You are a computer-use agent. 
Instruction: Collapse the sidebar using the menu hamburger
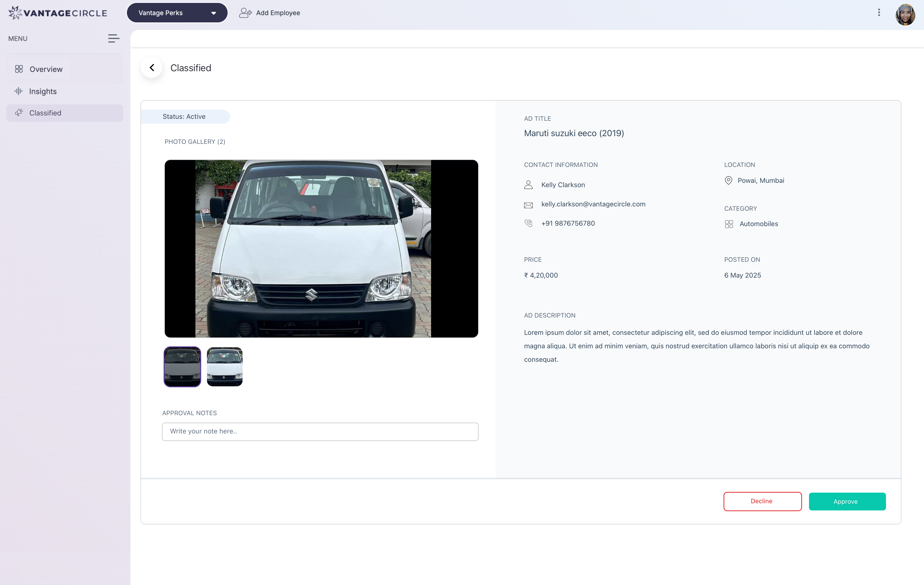point(114,38)
